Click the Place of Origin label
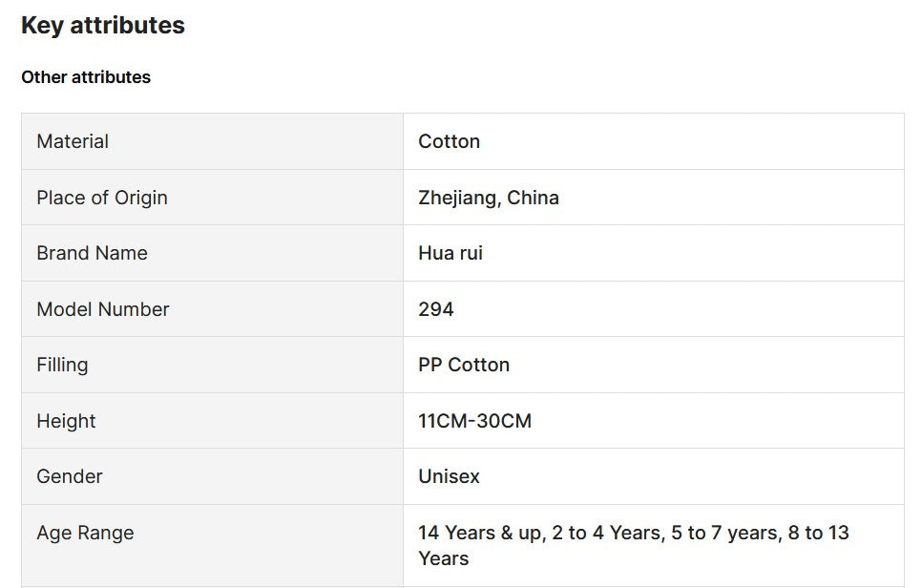 102,198
